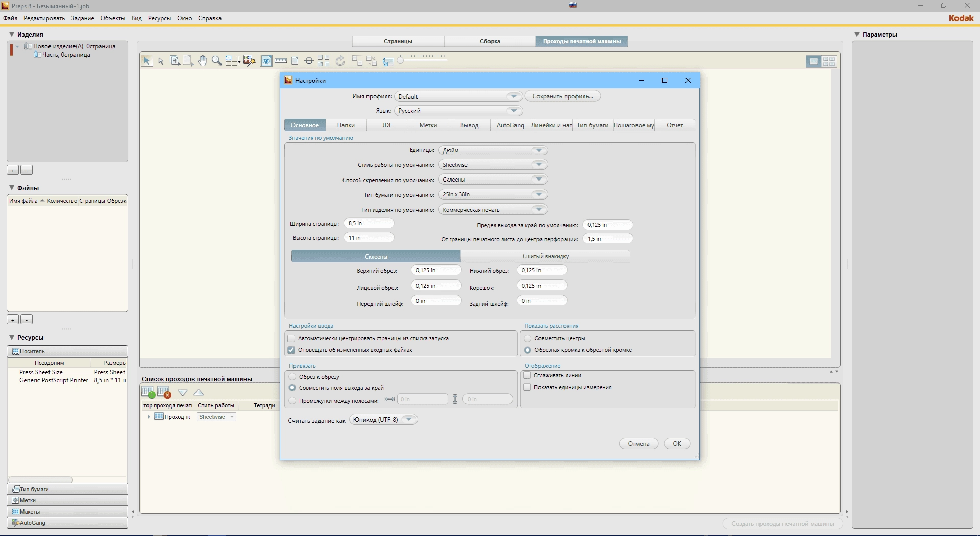The height and width of the screenshot is (536, 980).
Task: Open the units Дюйм dropdown
Action: coord(493,150)
